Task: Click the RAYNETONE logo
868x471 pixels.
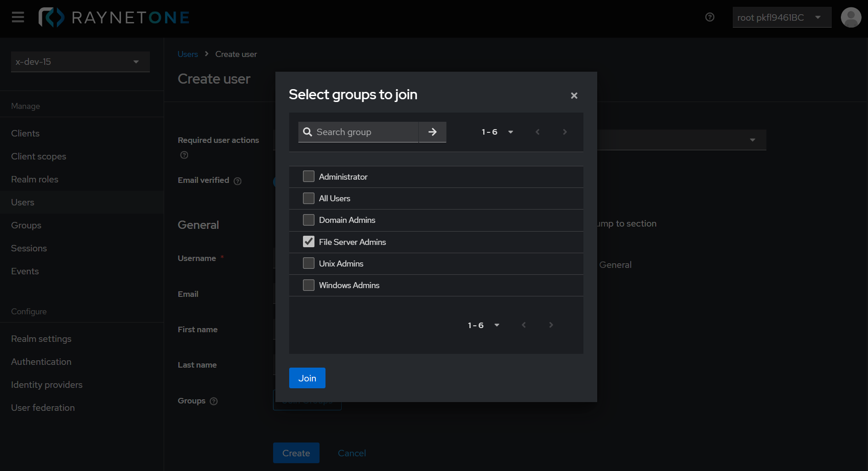Action: [114, 17]
